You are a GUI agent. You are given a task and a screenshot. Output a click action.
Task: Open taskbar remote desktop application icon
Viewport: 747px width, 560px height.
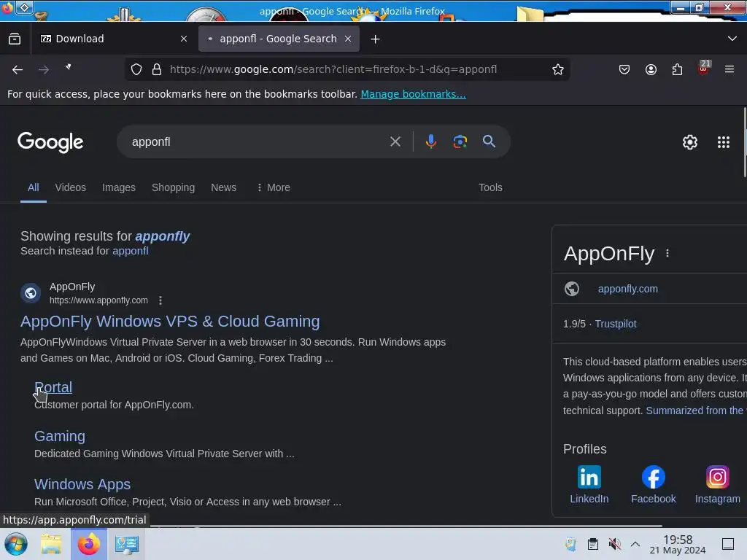pyautogui.click(x=127, y=544)
